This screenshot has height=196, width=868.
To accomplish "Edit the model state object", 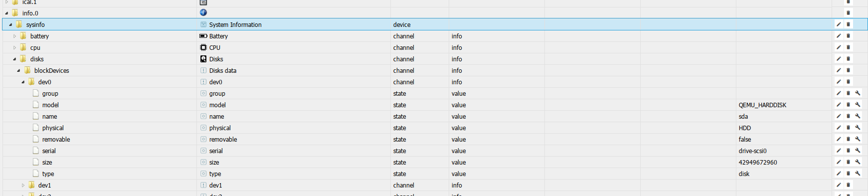I will pyautogui.click(x=839, y=105).
